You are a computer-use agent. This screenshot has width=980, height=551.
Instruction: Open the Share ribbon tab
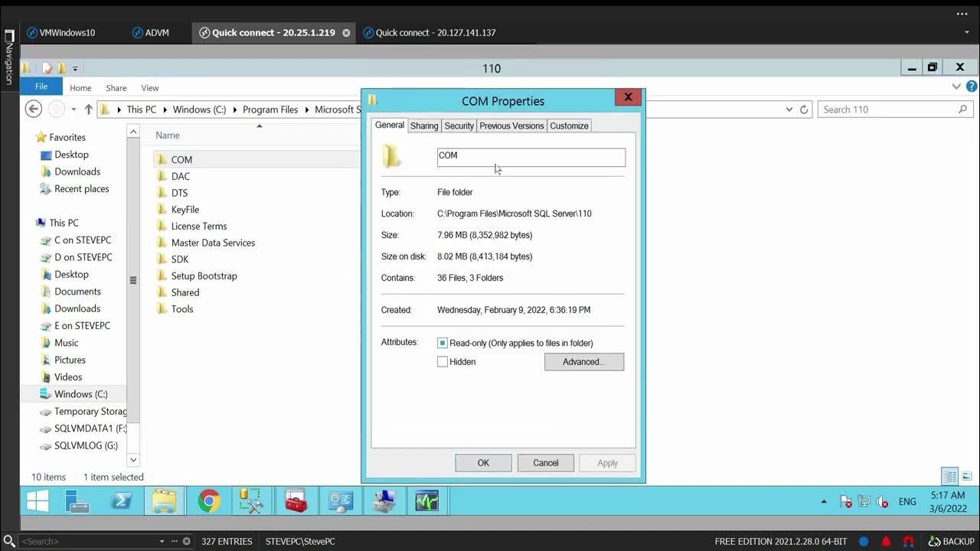click(116, 88)
